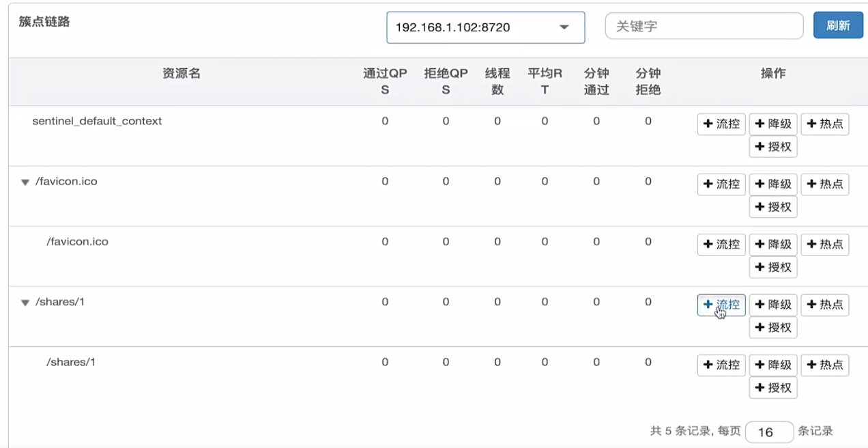The height and width of the screenshot is (448, 868).
Task: Add 流控 rule for parent /favicon.ico
Action: (721, 184)
